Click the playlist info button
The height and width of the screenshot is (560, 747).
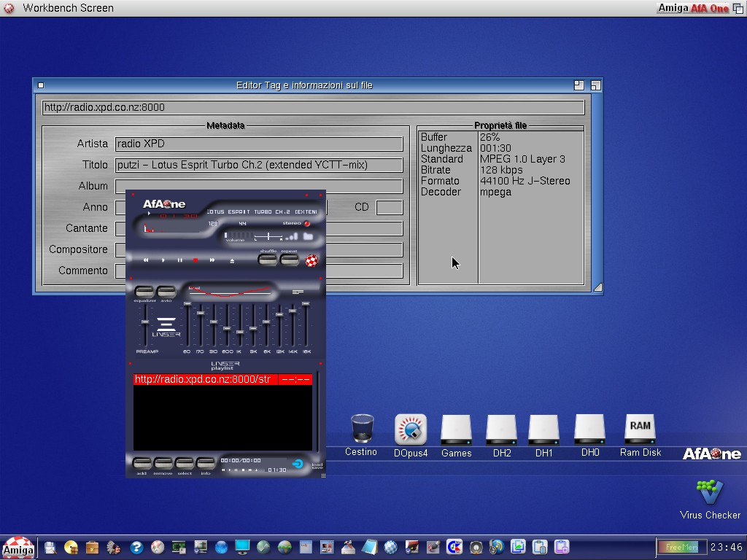coord(206,464)
